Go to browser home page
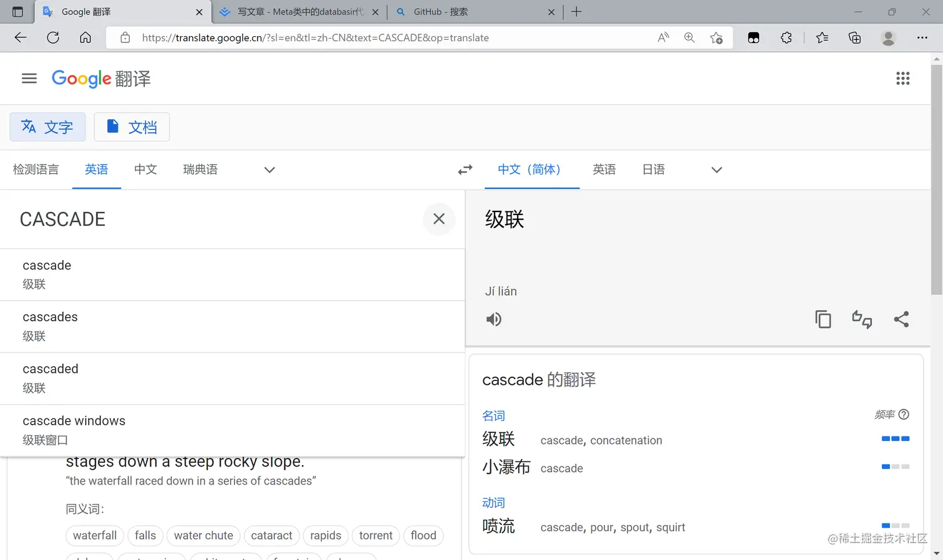The width and height of the screenshot is (943, 560). (x=85, y=37)
